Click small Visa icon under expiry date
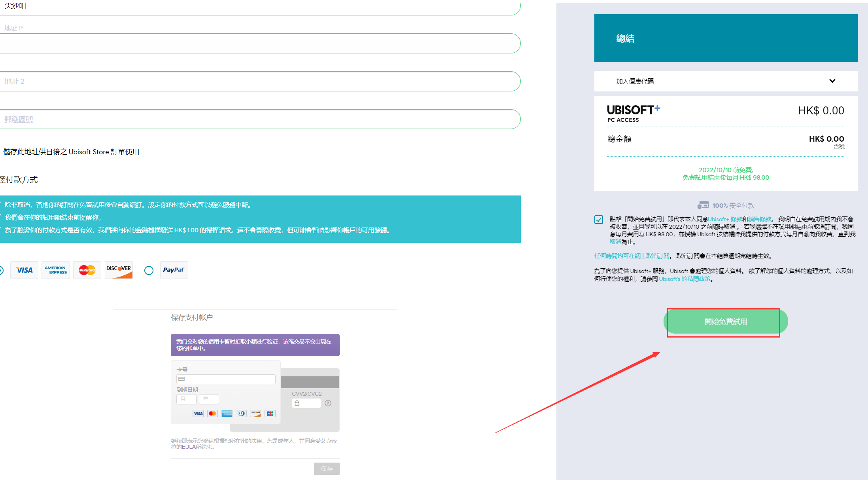This screenshot has height=480, width=868. pyautogui.click(x=198, y=414)
